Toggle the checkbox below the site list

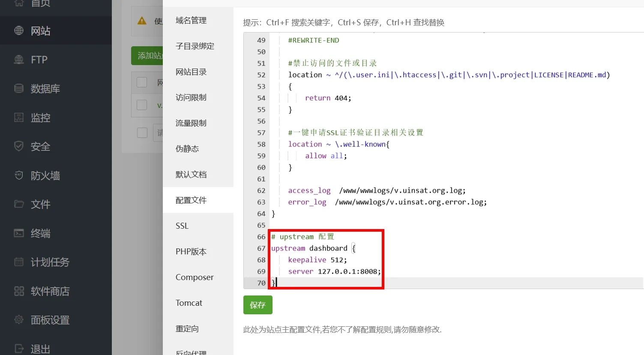[x=142, y=133]
